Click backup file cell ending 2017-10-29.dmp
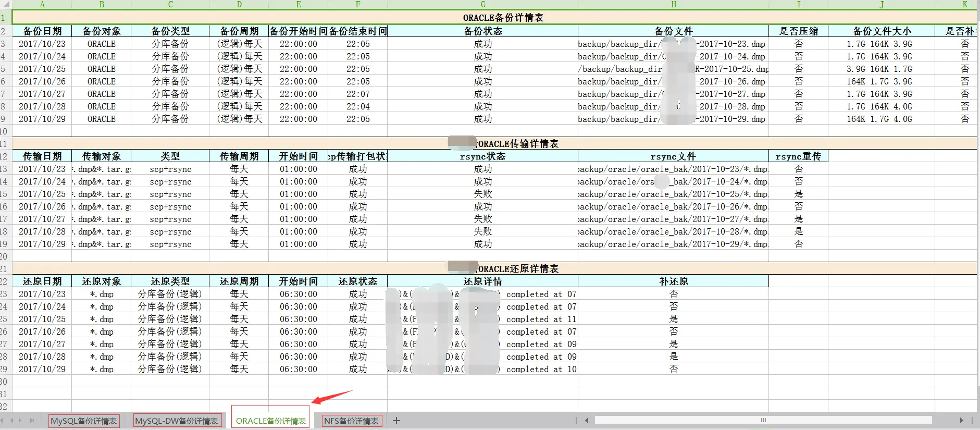This screenshot has height=430, width=980. (x=674, y=119)
